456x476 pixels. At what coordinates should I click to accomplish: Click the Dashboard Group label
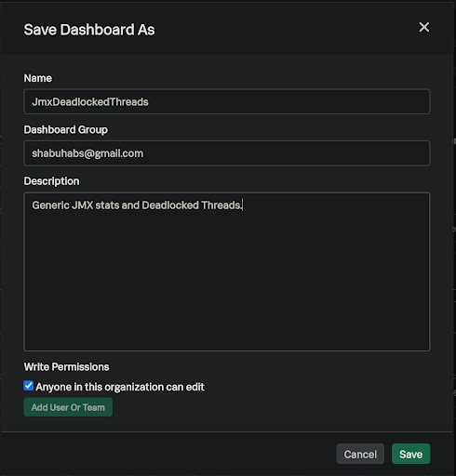66,129
